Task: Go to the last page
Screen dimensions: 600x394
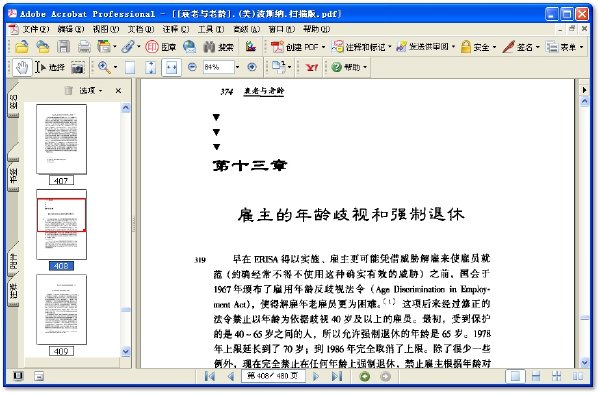Action: click(x=337, y=376)
